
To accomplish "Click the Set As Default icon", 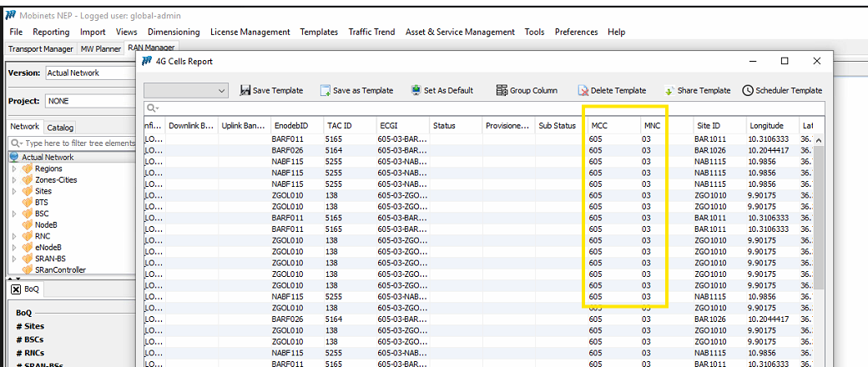I will coord(416,90).
